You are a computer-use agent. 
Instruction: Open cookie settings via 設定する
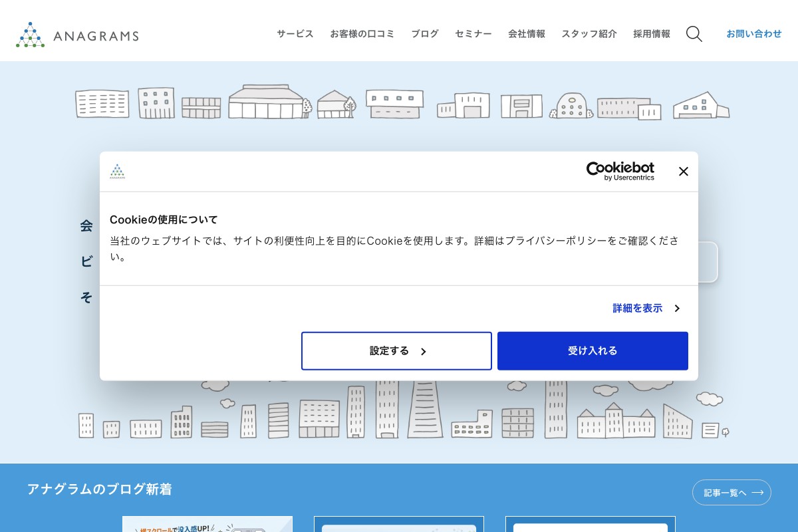[x=389, y=350]
